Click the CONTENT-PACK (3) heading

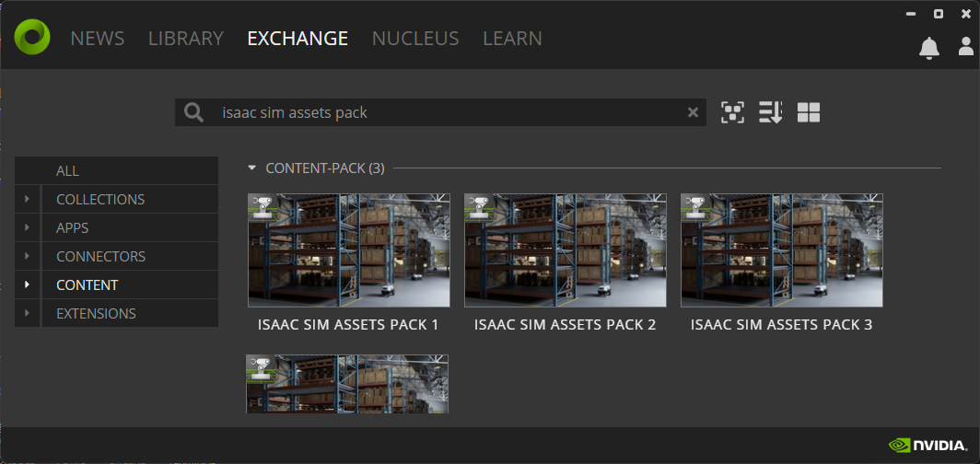point(325,168)
